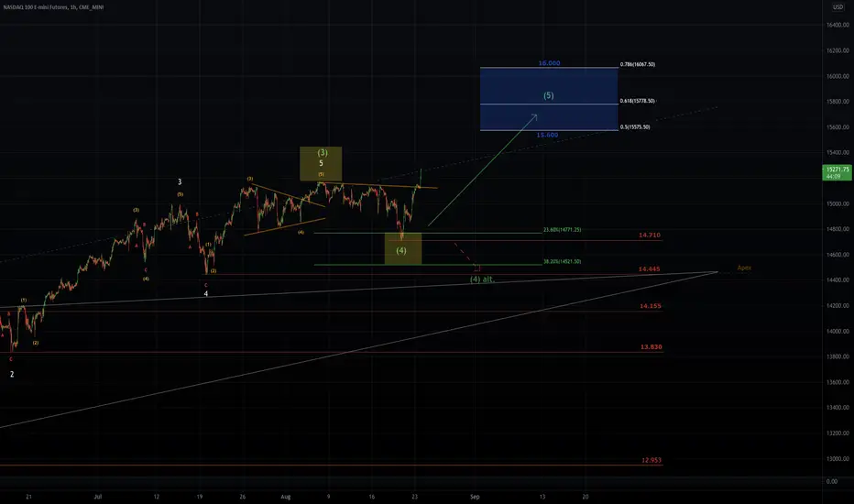
Task: Select the red 14.710 level label
Action: (x=650, y=236)
